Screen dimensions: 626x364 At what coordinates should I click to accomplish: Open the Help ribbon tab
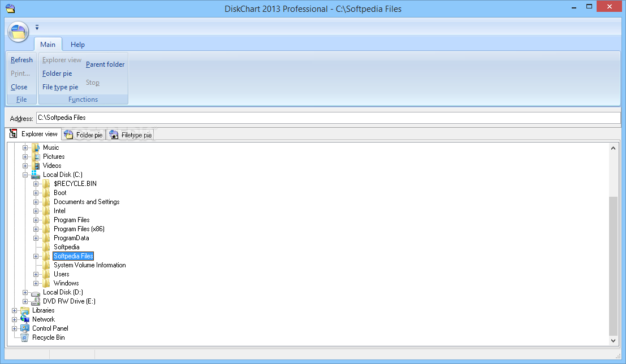77,44
